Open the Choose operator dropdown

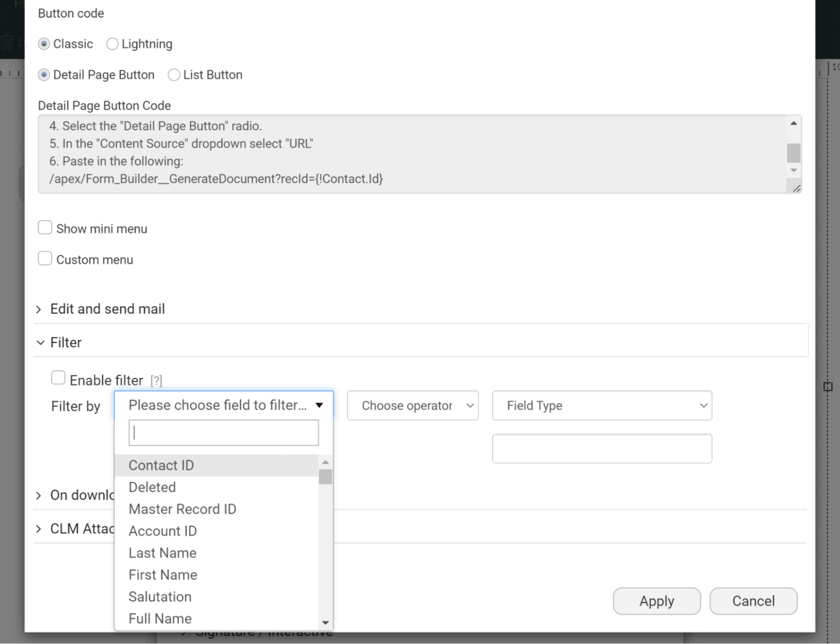(x=413, y=406)
